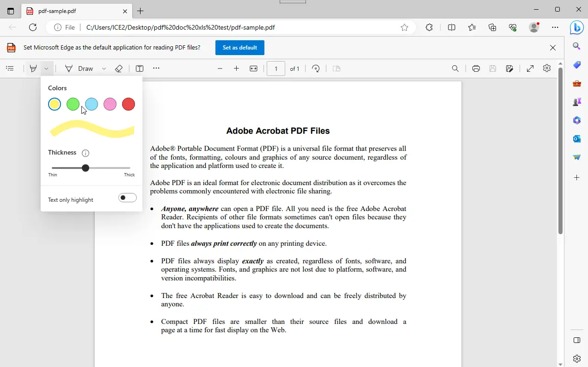Choose the red highlight color
The image size is (588, 367).
129,104
